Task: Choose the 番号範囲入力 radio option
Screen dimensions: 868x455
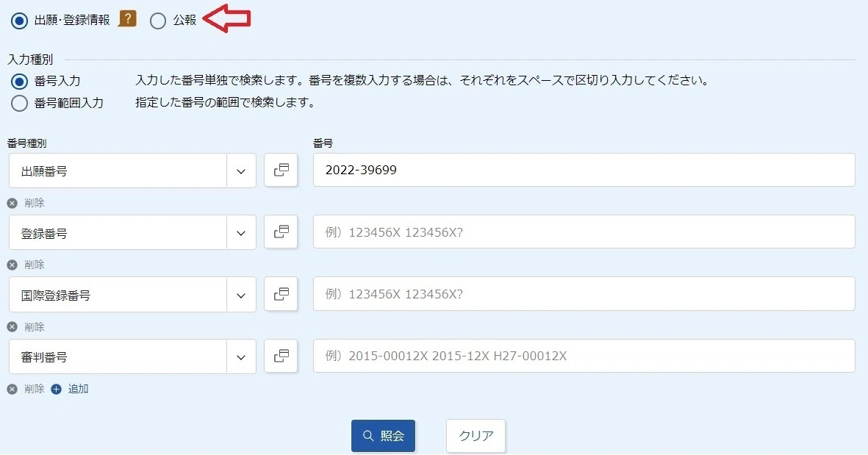Action: pos(19,103)
